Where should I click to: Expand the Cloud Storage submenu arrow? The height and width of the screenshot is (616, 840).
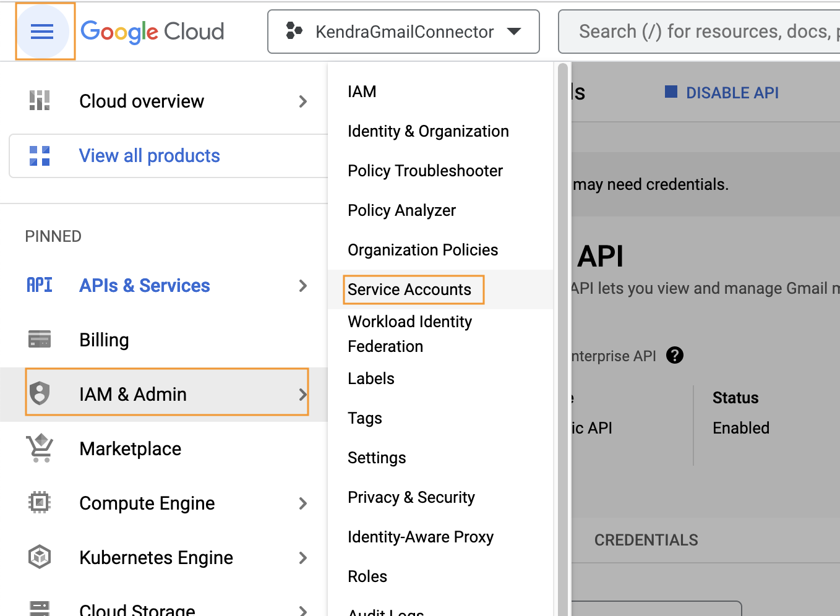click(x=303, y=610)
